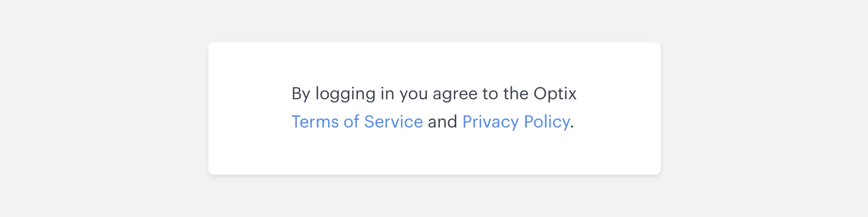Click the word "Service" in blue link
Image resolution: width=868 pixels, height=217 pixels.
point(393,122)
